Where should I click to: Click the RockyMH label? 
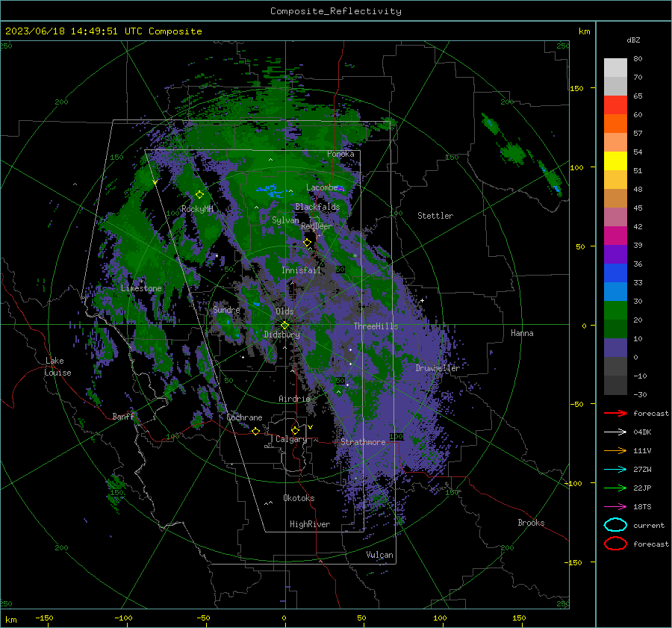coord(197,209)
